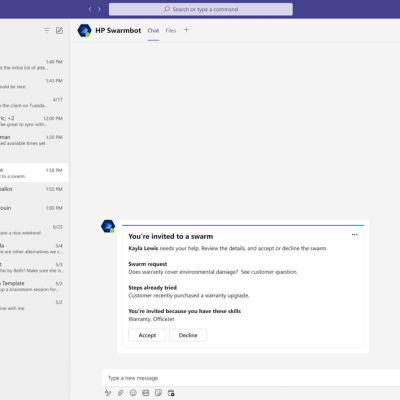Click the Swarmbot avatar beside the message
Screen dimensions: 400x400
pyautogui.click(x=108, y=226)
